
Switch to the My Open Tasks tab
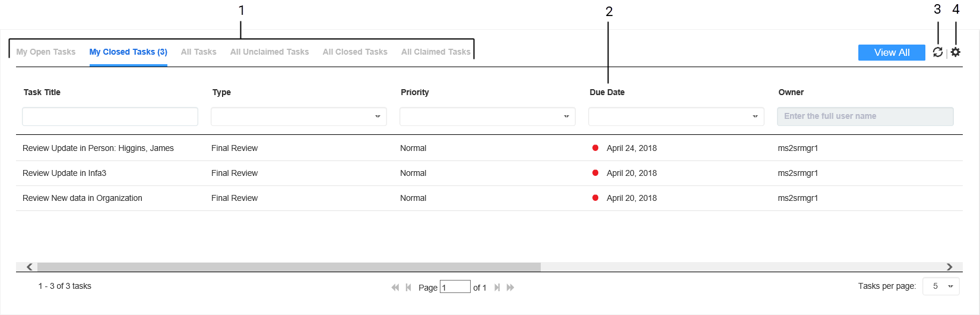(46, 52)
